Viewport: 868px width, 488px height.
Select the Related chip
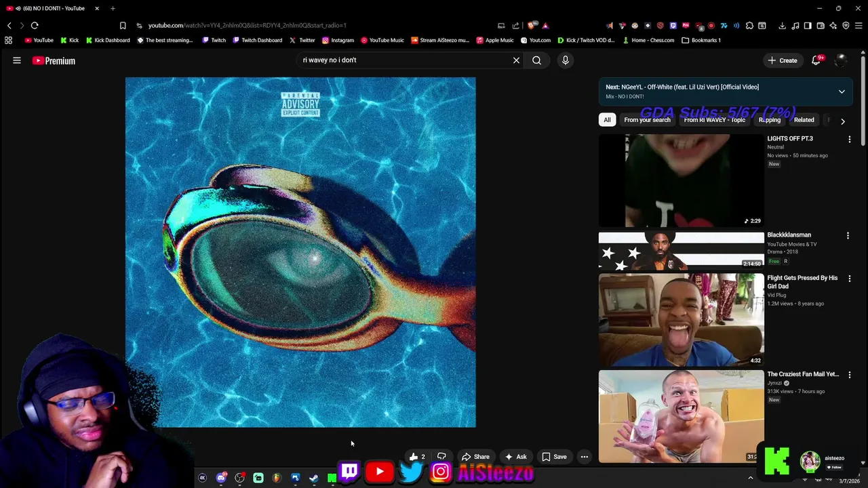804,120
